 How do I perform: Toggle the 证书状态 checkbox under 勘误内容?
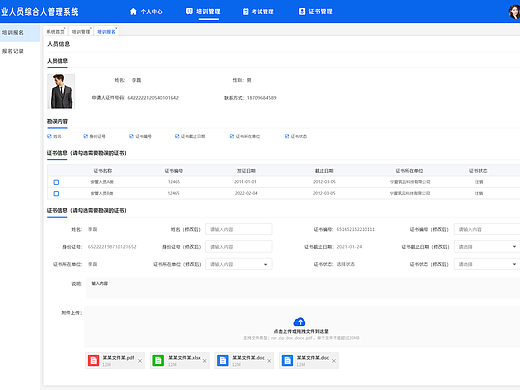pyautogui.click(x=287, y=136)
